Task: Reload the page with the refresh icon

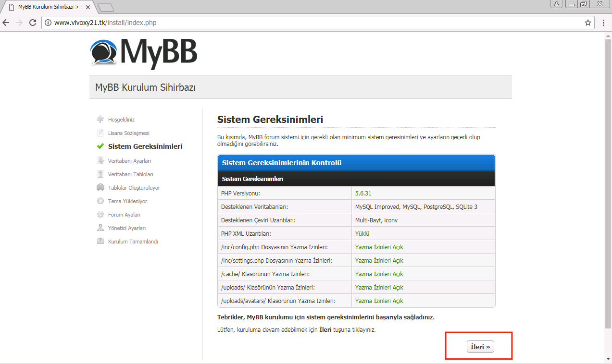Action: [33, 23]
